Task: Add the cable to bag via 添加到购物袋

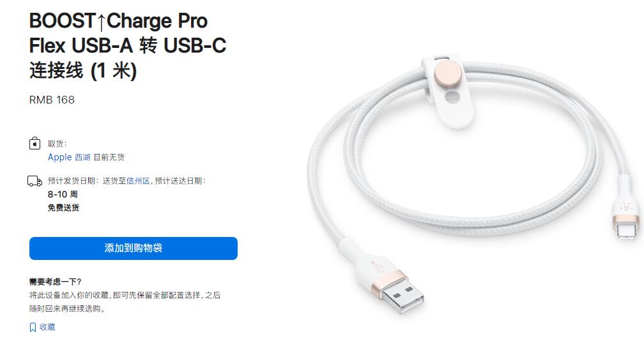Action: tap(134, 248)
